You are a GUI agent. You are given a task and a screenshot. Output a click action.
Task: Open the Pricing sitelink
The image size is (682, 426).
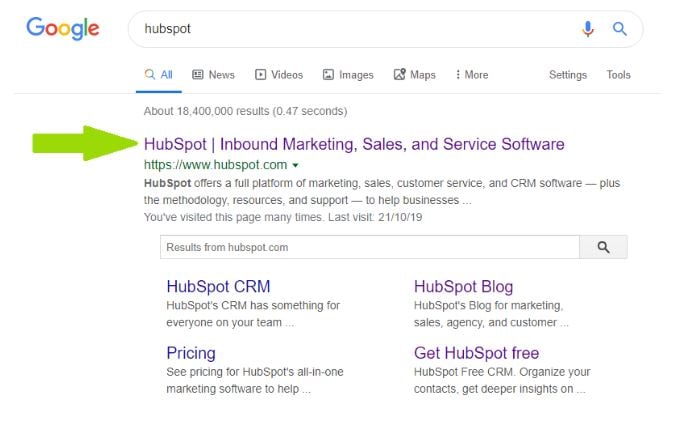click(x=191, y=353)
